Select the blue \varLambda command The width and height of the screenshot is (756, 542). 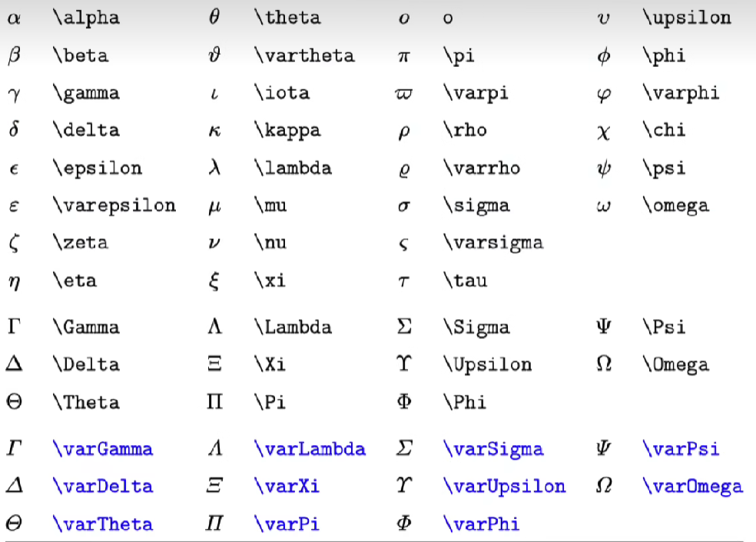[310, 449]
